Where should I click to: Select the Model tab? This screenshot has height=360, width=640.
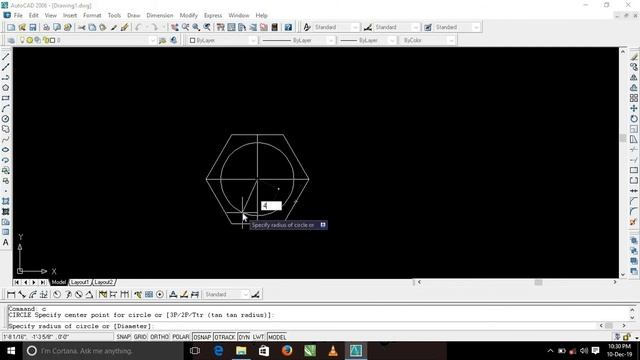click(x=59, y=282)
